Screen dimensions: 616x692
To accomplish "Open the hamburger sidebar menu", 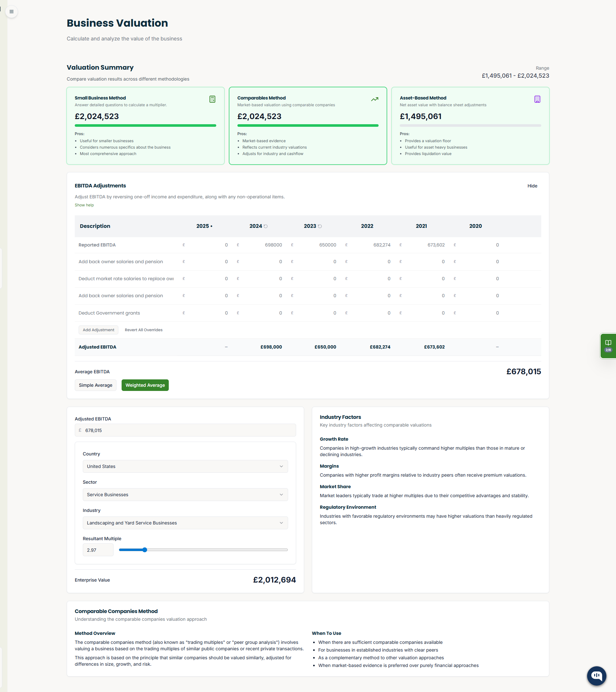I will 12,12.
